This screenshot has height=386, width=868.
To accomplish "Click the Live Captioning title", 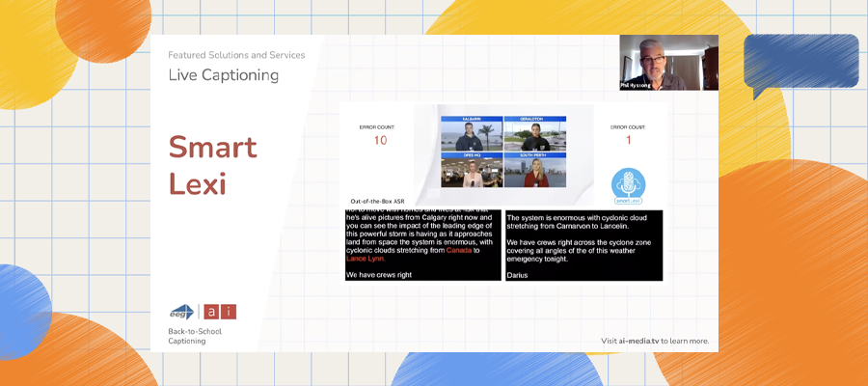I will click(223, 74).
